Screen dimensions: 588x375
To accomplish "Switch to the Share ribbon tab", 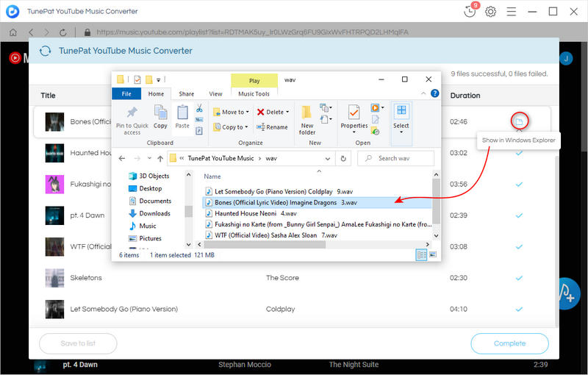I will (x=187, y=94).
